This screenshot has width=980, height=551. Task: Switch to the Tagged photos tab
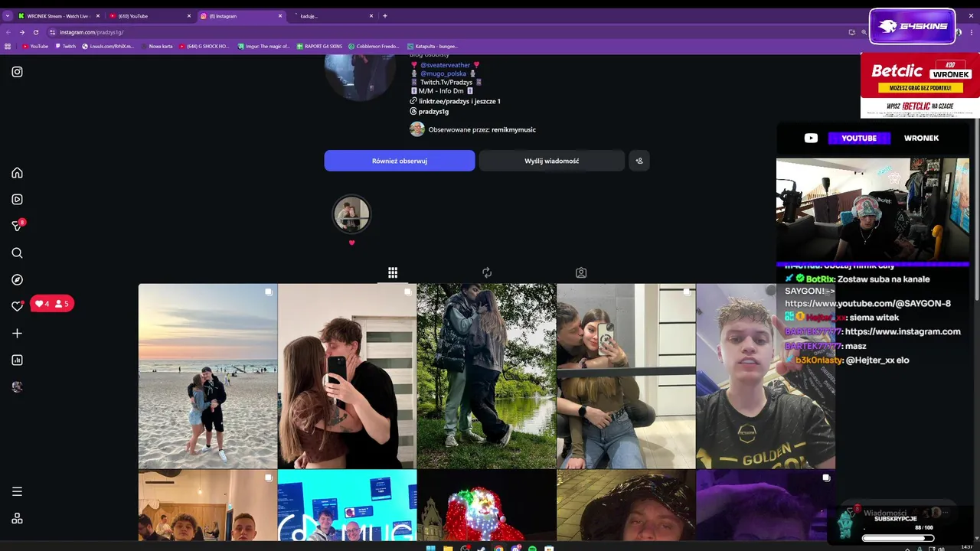[x=581, y=272]
